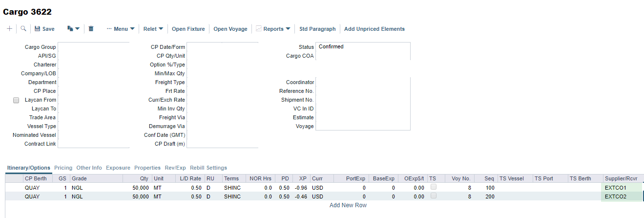Image resolution: width=644 pixels, height=218 pixels.
Task: Click the ellipsis icon beside Menu
Action: [x=109, y=29]
